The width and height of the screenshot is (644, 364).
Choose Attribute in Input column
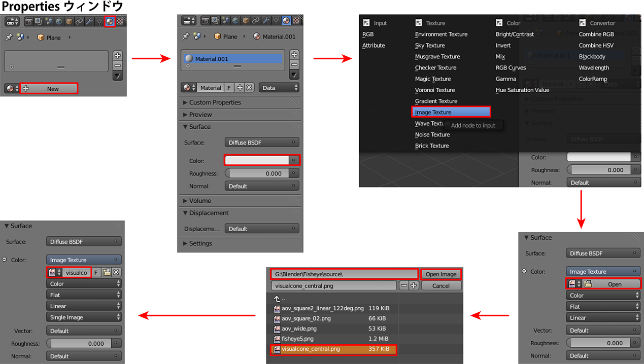374,45
